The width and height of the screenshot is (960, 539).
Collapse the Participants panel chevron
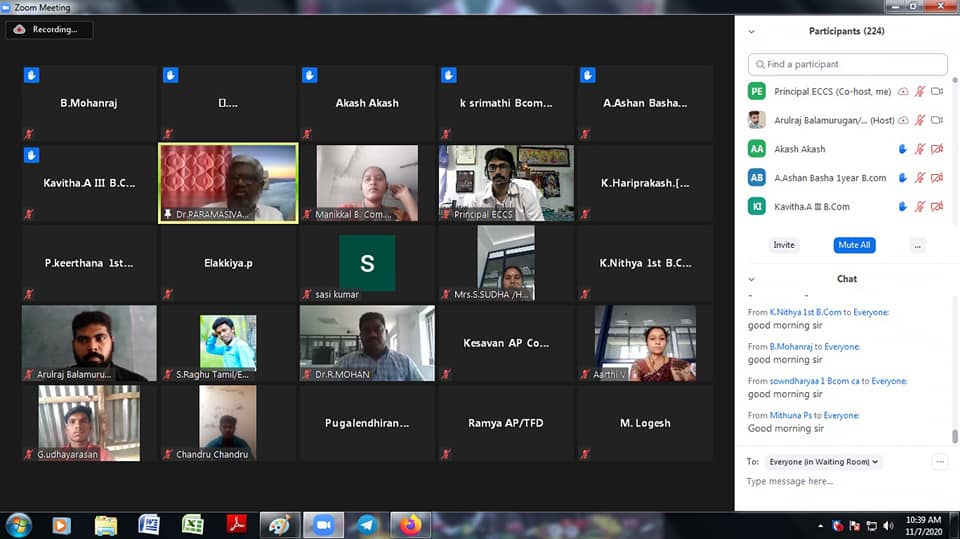[x=752, y=31]
